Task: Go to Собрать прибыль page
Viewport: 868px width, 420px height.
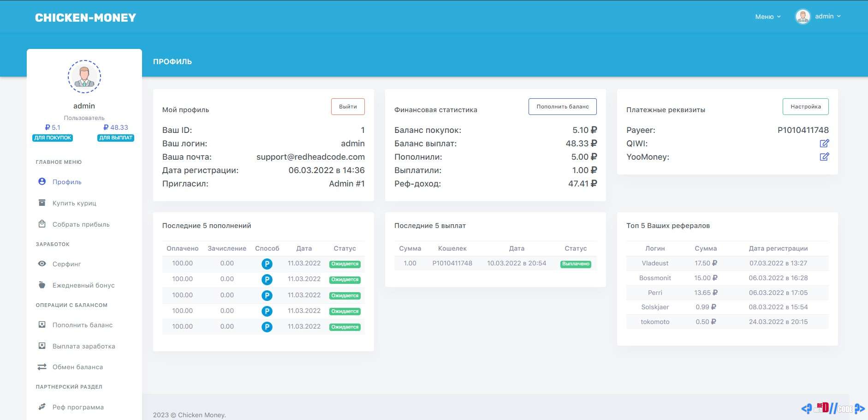Action: pos(81,224)
